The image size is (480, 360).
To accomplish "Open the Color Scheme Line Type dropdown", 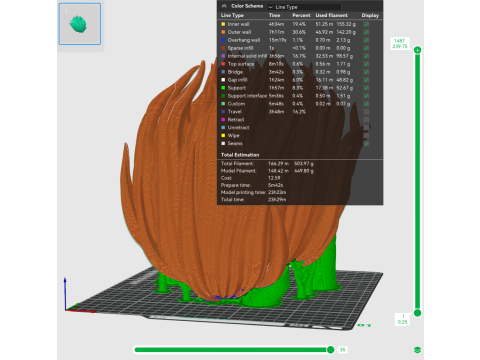I will click(304, 7).
